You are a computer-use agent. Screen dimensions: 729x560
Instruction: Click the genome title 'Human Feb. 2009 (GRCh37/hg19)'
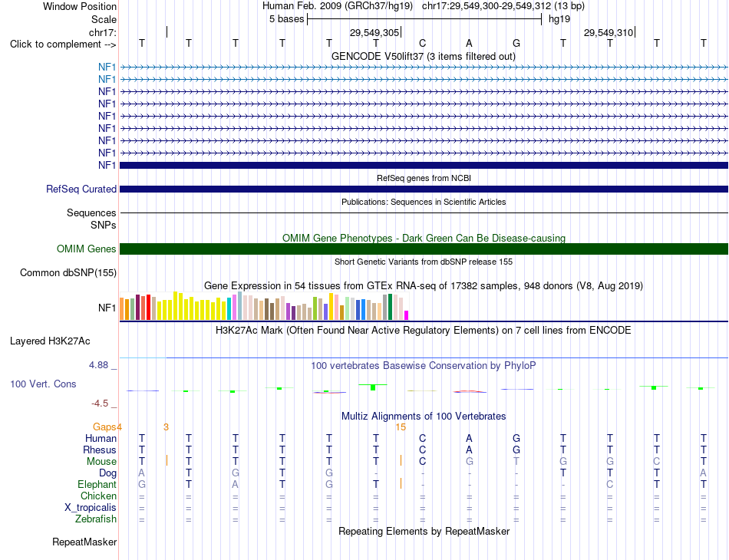(x=339, y=6)
